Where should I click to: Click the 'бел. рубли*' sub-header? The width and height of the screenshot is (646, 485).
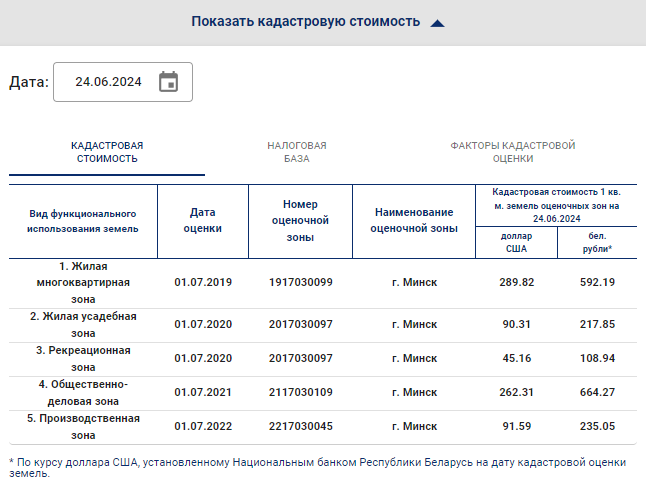point(597,242)
